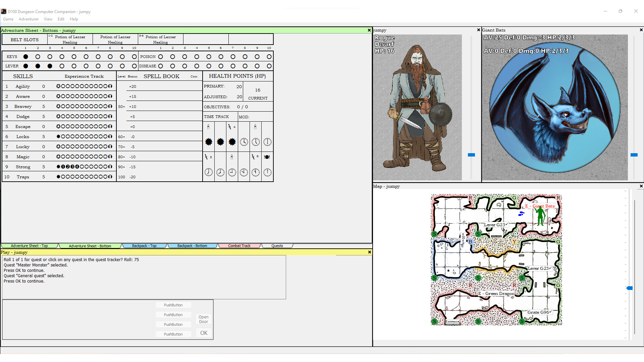Toggle the first KEYS circle
The width and height of the screenshot is (644, 362).
pyautogui.click(x=25, y=56)
